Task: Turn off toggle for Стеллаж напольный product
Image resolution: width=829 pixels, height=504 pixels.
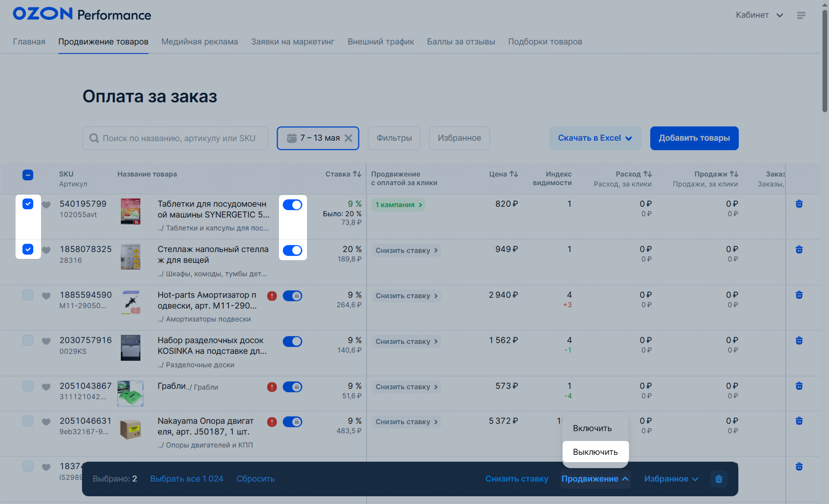Action: pyautogui.click(x=292, y=250)
